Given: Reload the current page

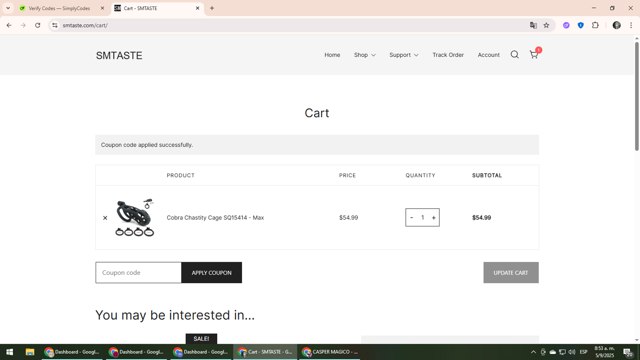Looking at the screenshot, I should (38, 25).
